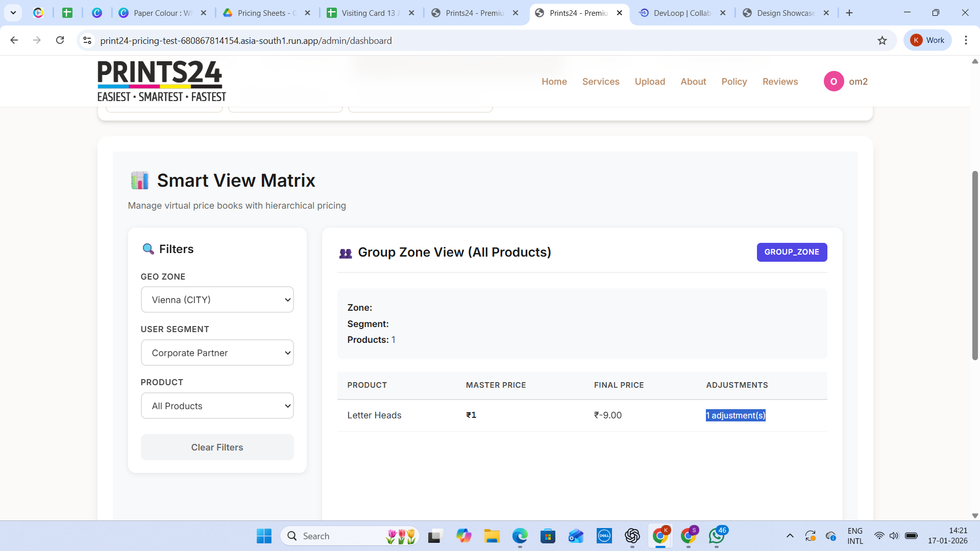Open ChatGPT from the taskbar
Screen dimensions: 980x551
pyautogui.click(x=632, y=536)
